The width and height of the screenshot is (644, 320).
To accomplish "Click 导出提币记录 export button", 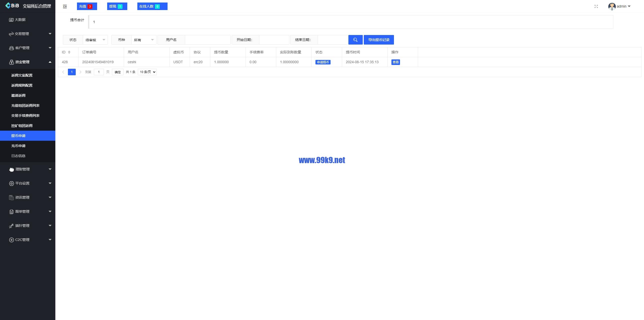I will coord(379,40).
